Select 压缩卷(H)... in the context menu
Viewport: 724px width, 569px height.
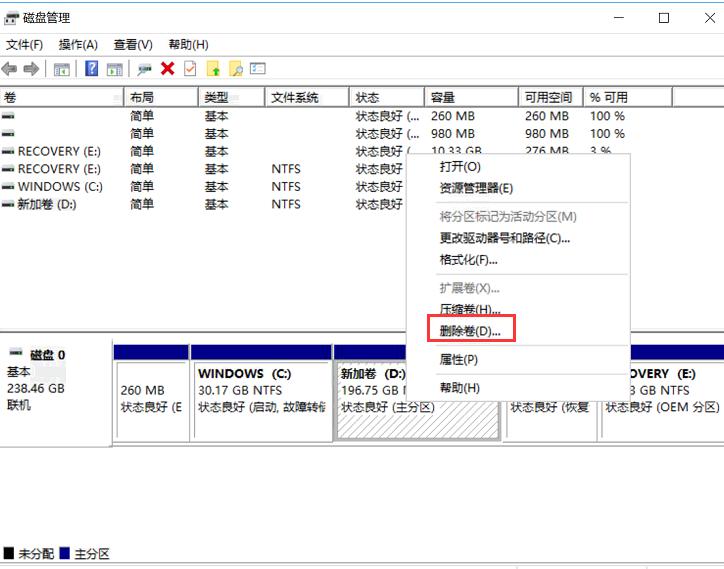(x=518, y=309)
